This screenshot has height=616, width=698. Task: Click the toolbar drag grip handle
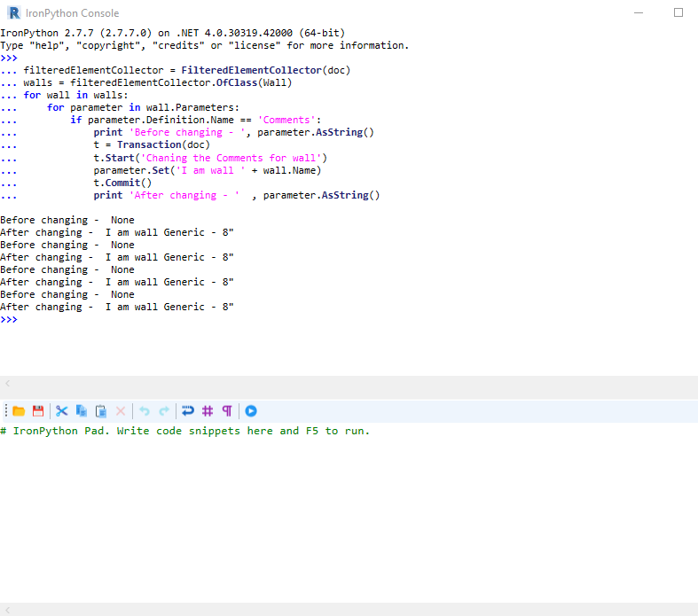(x=6, y=411)
